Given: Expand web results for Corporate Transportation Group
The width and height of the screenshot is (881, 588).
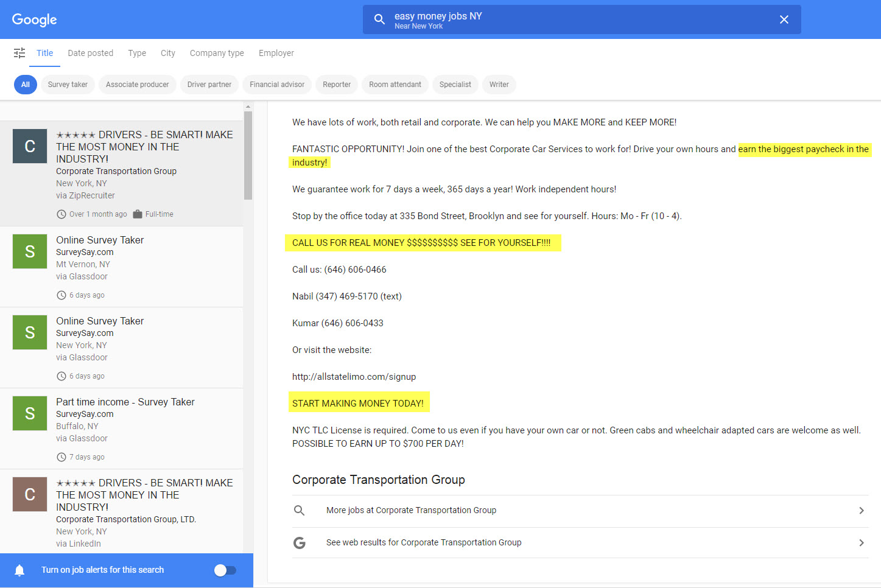Looking at the screenshot, I should pyautogui.click(x=861, y=542).
